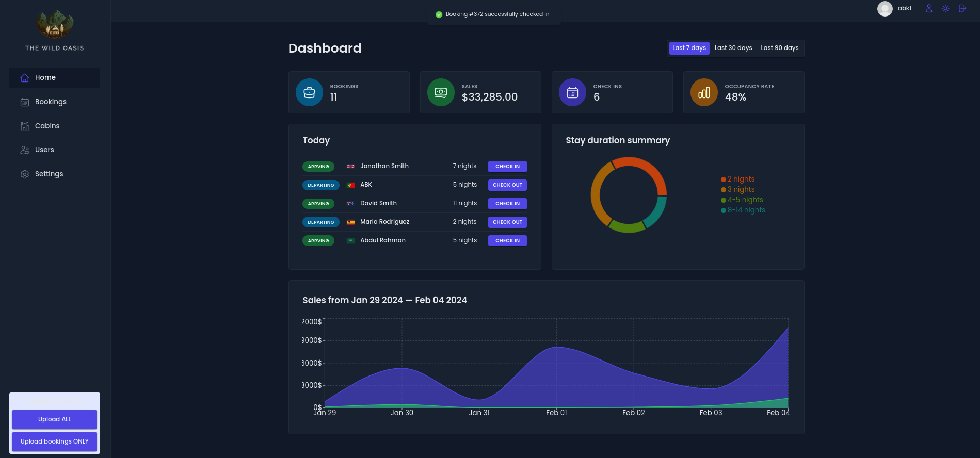
Task: Click the flag beside Abdul Rahman
Action: (350, 241)
